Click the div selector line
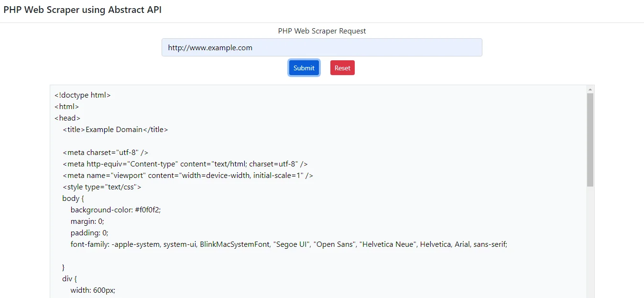This screenshot has width=644, height=298. pyautogui.click(x=69, y=278)
